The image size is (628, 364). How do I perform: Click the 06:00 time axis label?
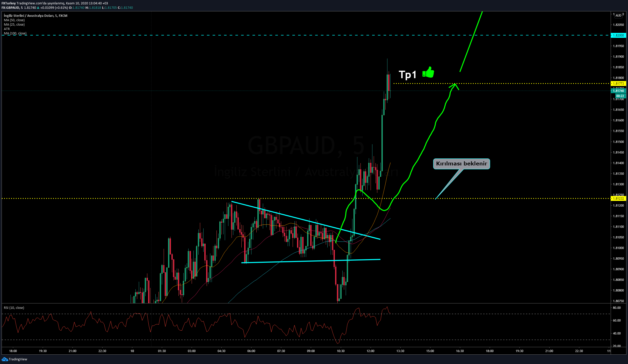pos(251,351)
